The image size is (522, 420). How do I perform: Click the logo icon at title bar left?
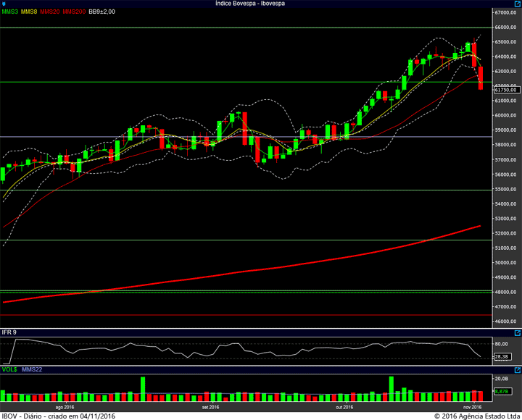pos(4,4)
